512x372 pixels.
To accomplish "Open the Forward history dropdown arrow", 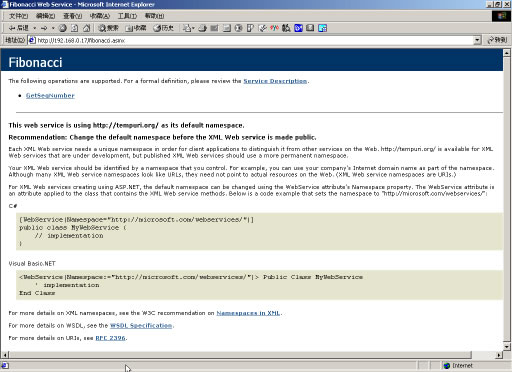I will tap(53, 28).
